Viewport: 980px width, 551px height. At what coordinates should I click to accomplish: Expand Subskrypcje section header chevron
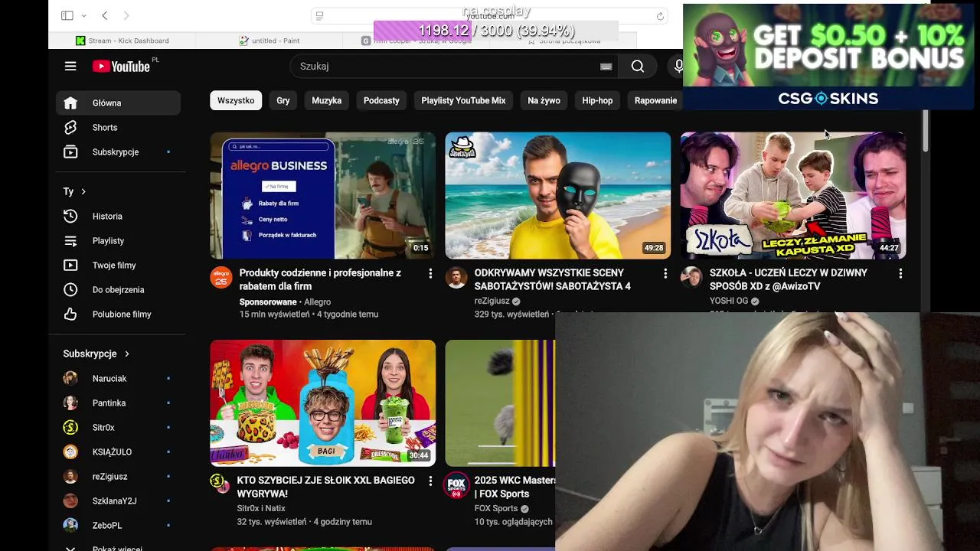click(x=126, y=354)
